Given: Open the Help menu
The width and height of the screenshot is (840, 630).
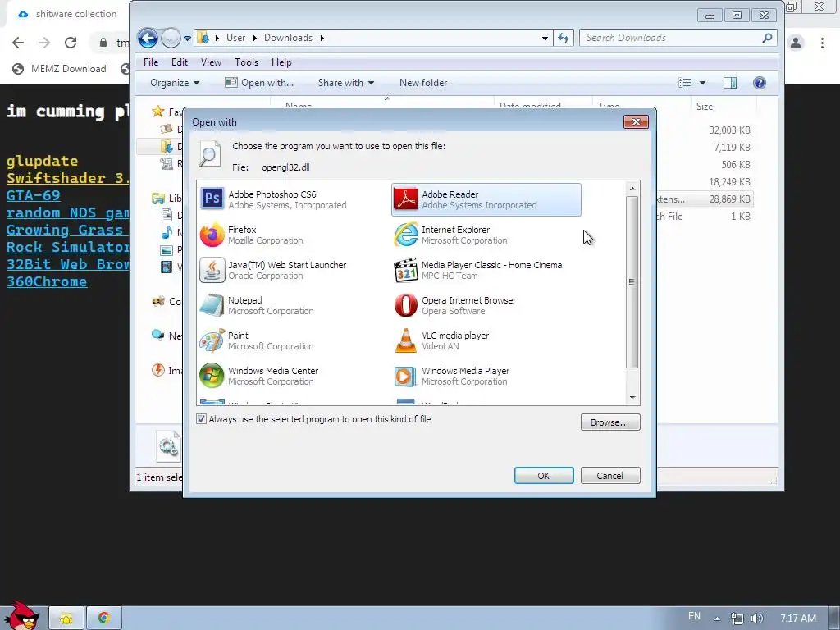Looking at the screenshot, I should tap(281, 62).
